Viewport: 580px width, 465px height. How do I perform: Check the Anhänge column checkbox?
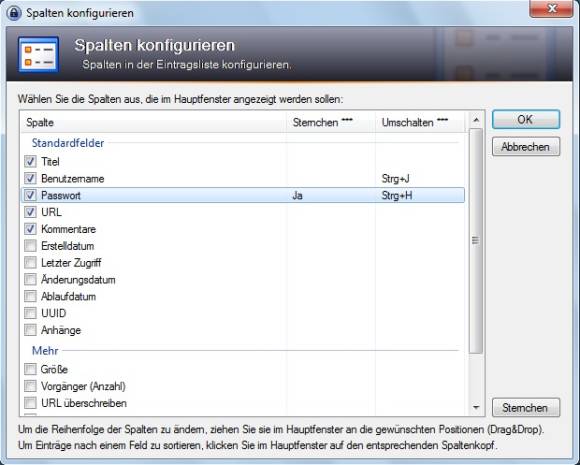pyautogui.click(x=30, y=330)
